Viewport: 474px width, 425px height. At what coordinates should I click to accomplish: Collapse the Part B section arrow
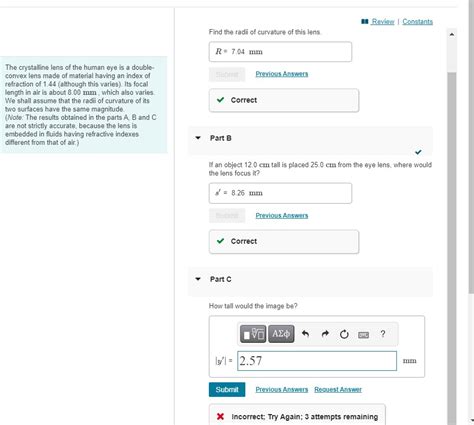(x=198, y=138)
